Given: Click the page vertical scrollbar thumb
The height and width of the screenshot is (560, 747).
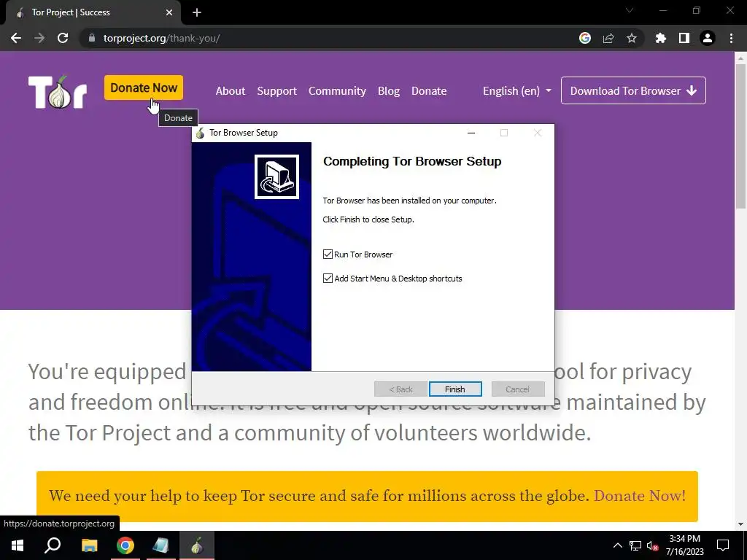Looking at the screenshot, I should [x=740, y=136].
